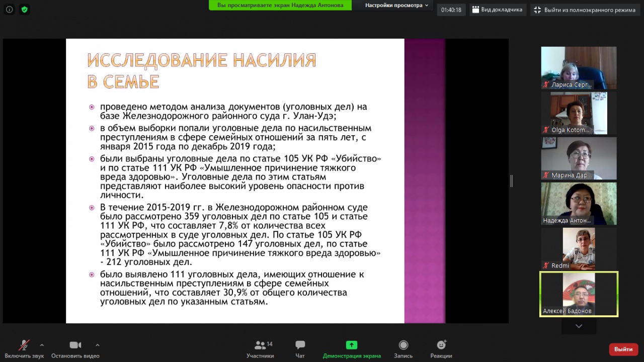Select Алексей Бадонов video thumbnail
Screen dimensions: 644x362
[x=579, y=294]
